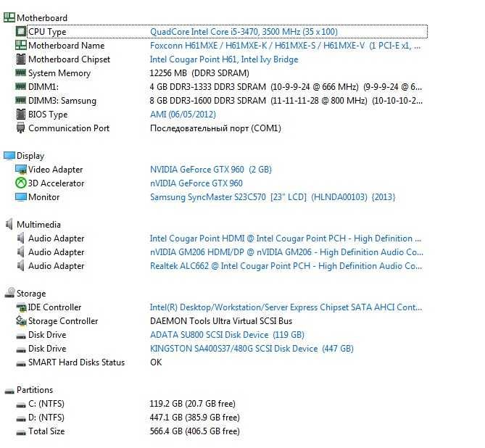Click the SMART status OK value
This screenshot has width=485, height=448.
click(x=156, y=362)
